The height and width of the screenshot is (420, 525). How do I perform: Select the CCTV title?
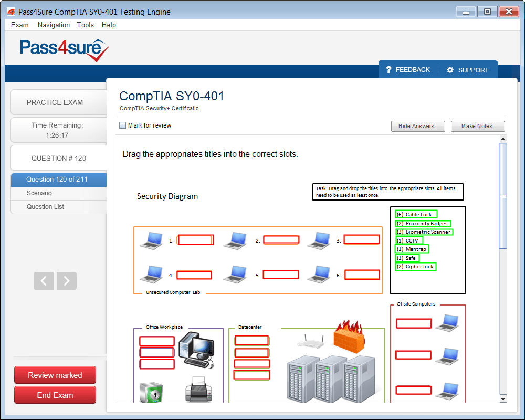[409, 240]
